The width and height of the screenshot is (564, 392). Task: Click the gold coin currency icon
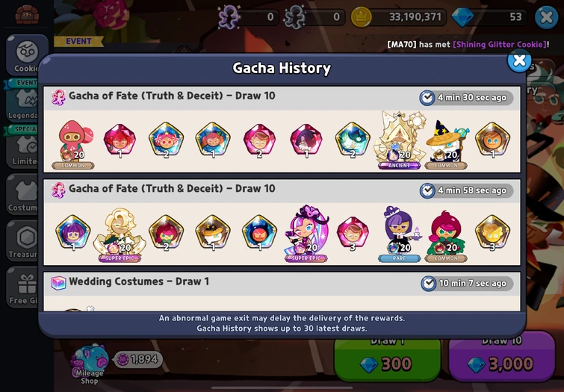point(361,17)
